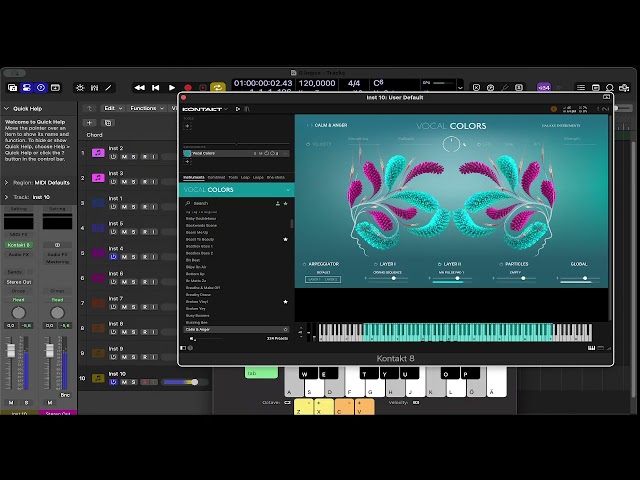Adjust the Global volume slider

tap(579, 278)
